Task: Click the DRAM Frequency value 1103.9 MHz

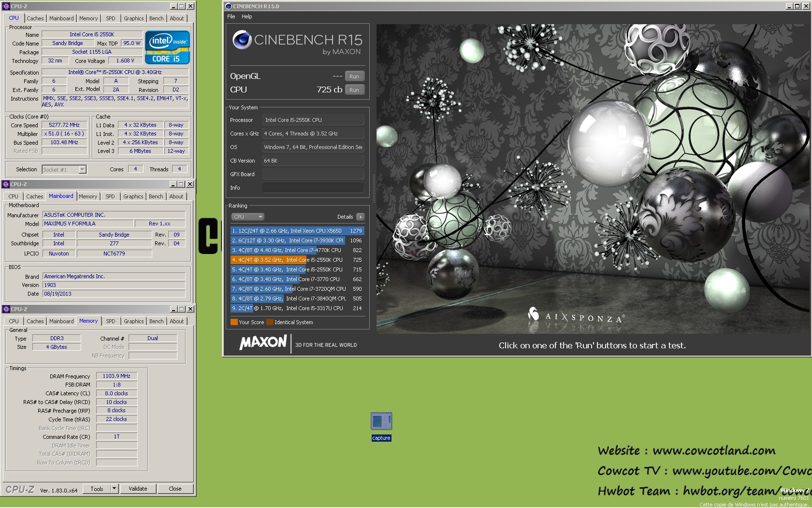Action: coord(116,376)
